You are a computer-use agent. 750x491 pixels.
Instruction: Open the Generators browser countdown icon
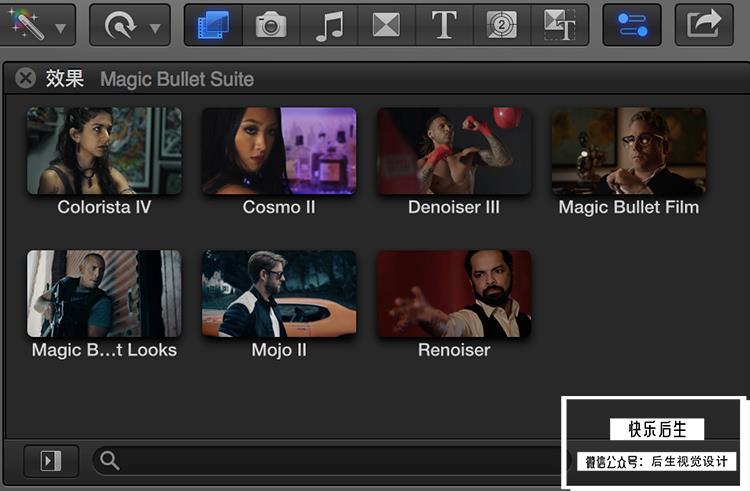pyautogui.click(x=502, y=25)
